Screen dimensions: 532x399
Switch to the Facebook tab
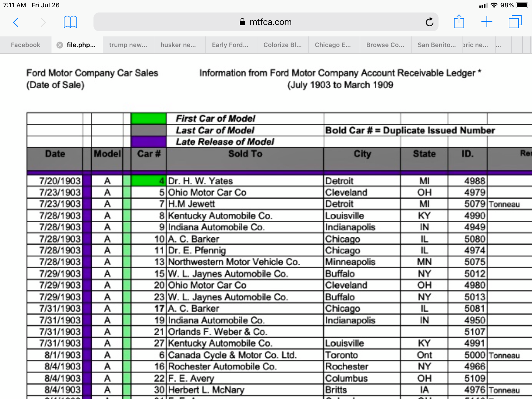click(26, 45)
